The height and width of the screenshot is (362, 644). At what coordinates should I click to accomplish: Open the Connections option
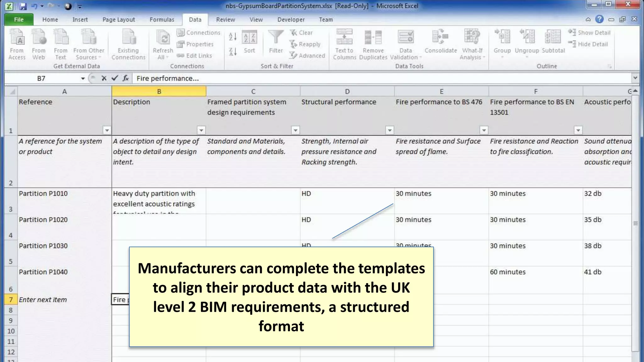coord(198,33)
